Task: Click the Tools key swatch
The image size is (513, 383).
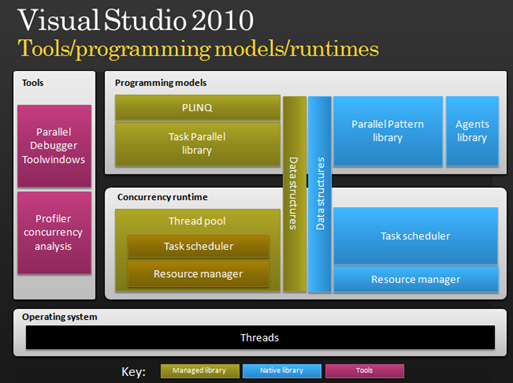Action: pos(365,371)
